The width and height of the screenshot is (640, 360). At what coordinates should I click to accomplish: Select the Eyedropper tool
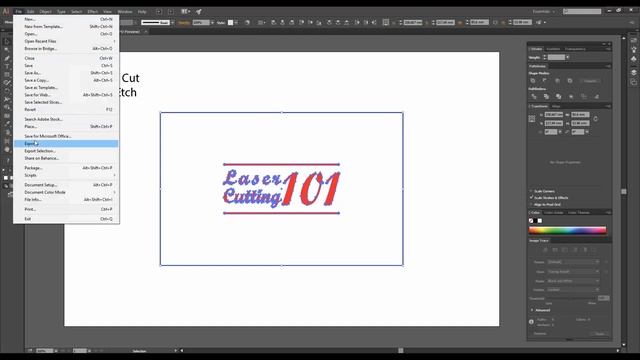7,124
